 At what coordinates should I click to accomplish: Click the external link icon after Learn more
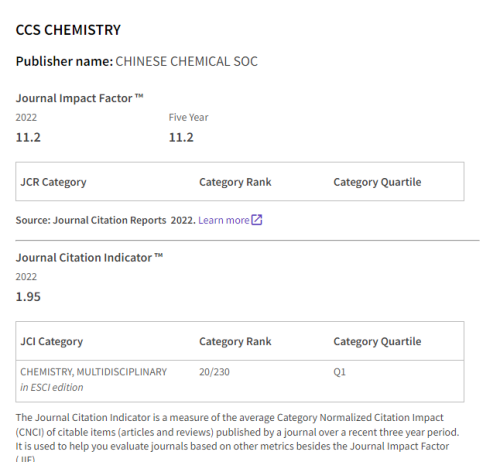[x=257, y=220]
